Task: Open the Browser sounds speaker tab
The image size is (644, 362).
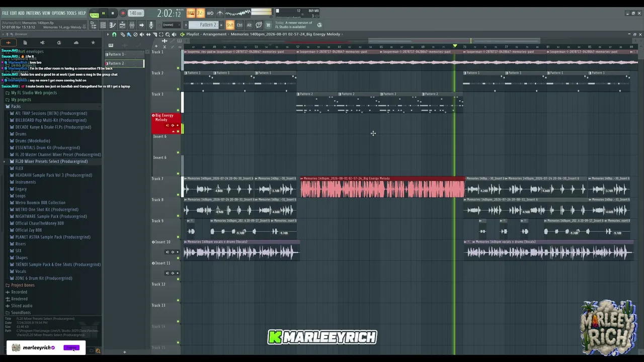Action: [42, 43]
